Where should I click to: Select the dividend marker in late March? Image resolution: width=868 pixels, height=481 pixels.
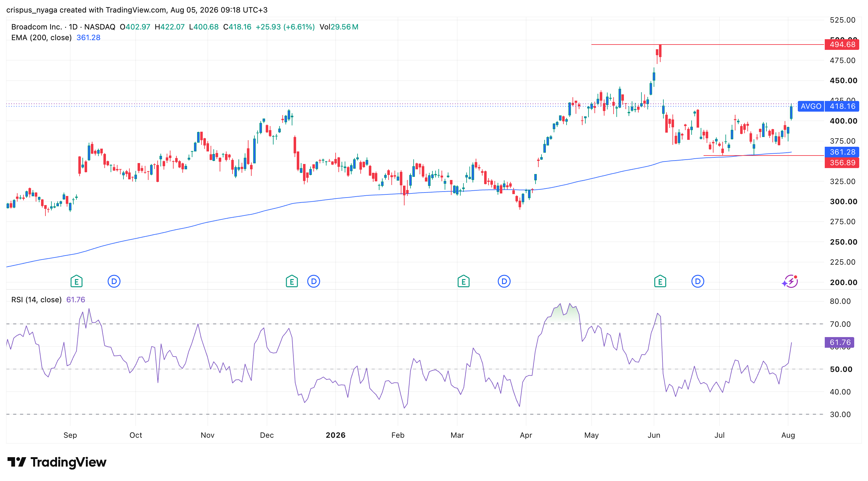(504, 281)
